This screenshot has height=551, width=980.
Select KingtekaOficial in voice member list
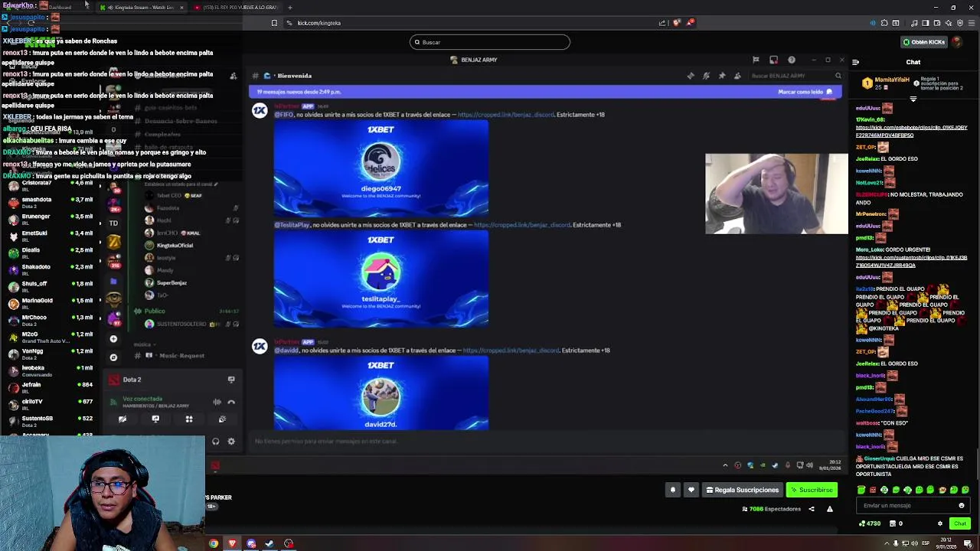coord(175,246)
